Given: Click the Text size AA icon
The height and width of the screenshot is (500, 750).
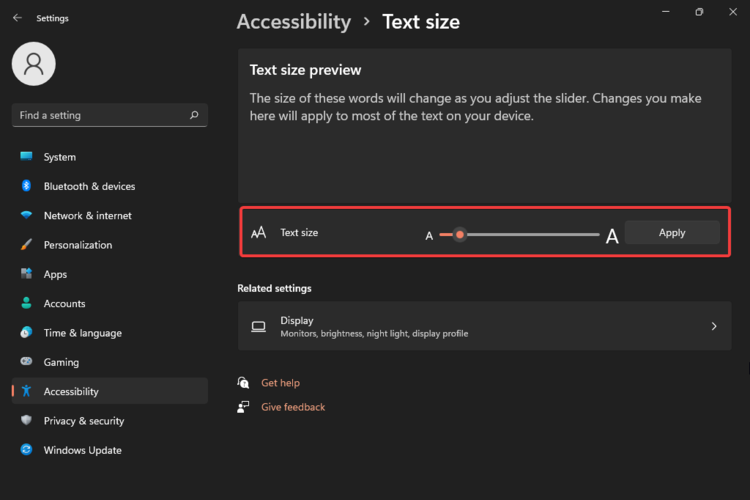Looking at the screenshot, I should click(x=258, y=233).
